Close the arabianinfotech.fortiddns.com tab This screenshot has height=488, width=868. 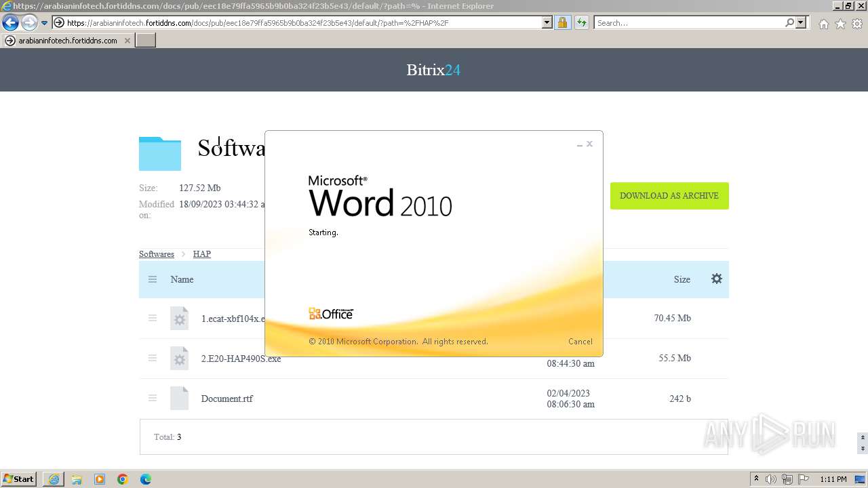click(127, 41)
